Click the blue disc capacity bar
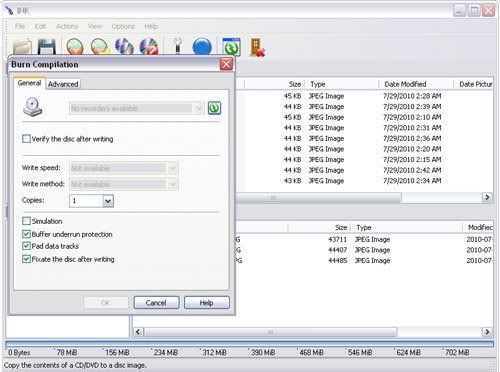 point(249,344)
